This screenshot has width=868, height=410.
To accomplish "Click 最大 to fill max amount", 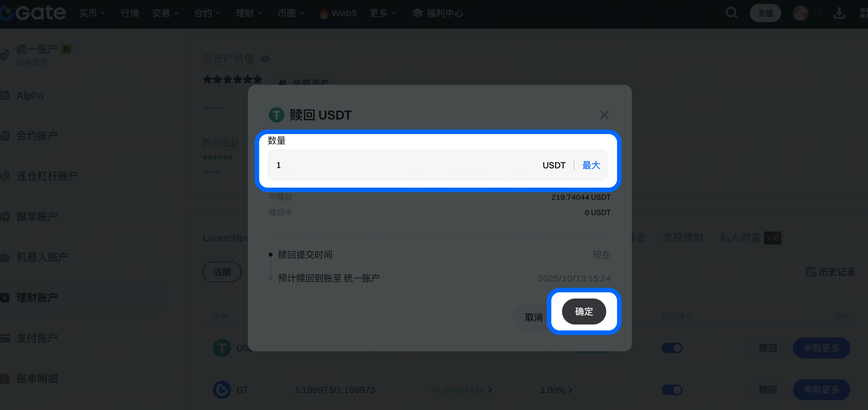I will [591, 165].
